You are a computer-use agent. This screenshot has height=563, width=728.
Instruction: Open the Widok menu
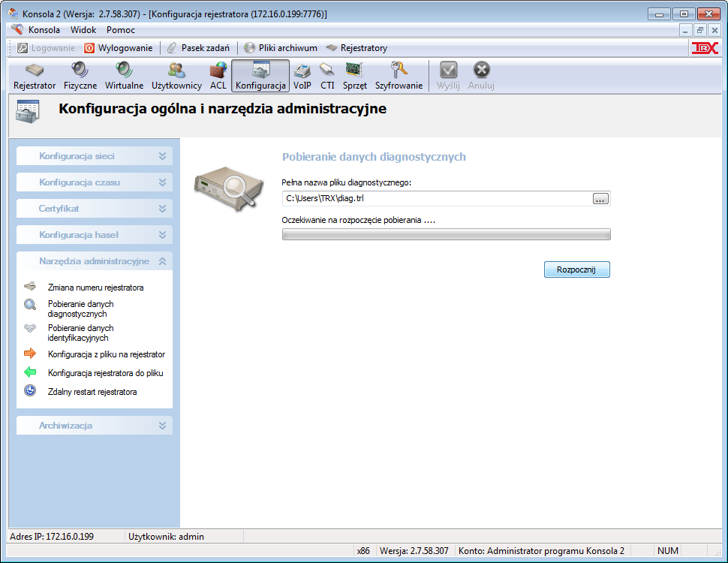coord(83,30)
